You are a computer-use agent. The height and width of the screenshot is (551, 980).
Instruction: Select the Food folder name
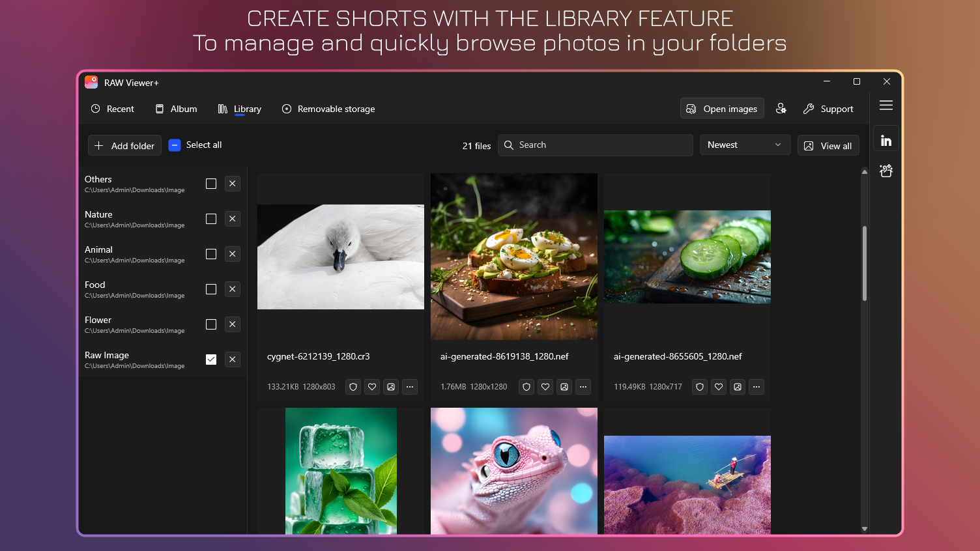pyautogui.click(x=94, y=285)
